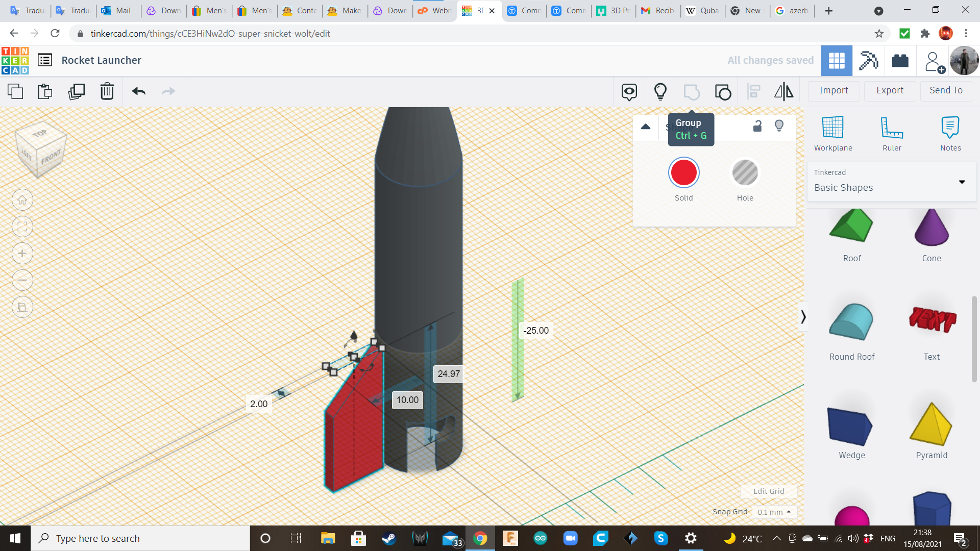Click the Edit Grid button
The image size is (980, 551).
tap(769, 491)
